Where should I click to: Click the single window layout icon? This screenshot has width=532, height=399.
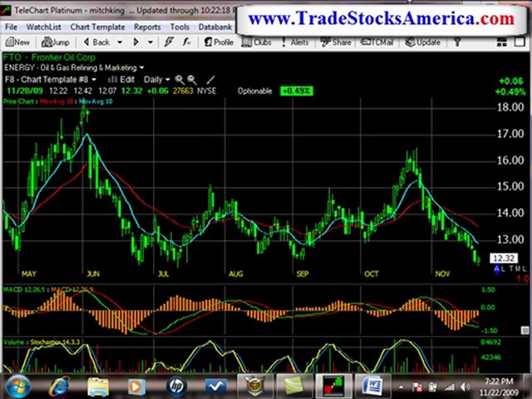pos(520,42)
